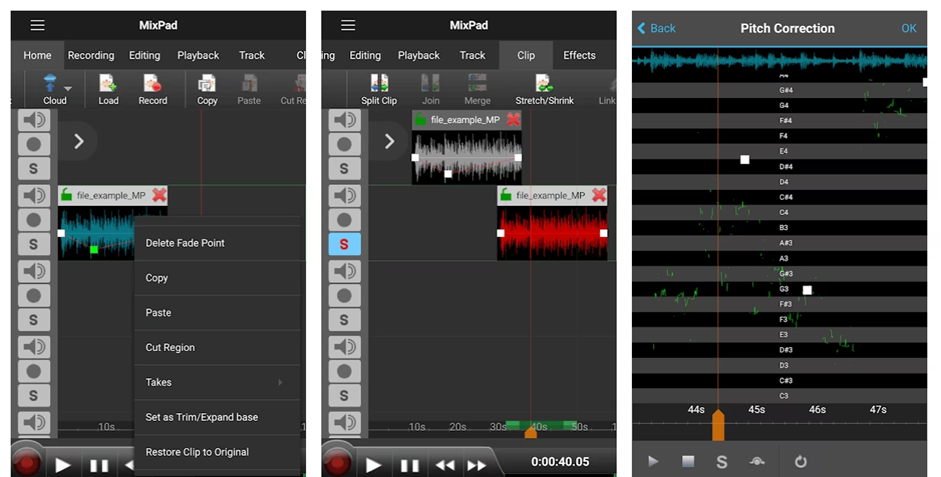Open Editing tab in left MixPad screen
The height and width of the screenshot is (477, 941).
[145, 55]
